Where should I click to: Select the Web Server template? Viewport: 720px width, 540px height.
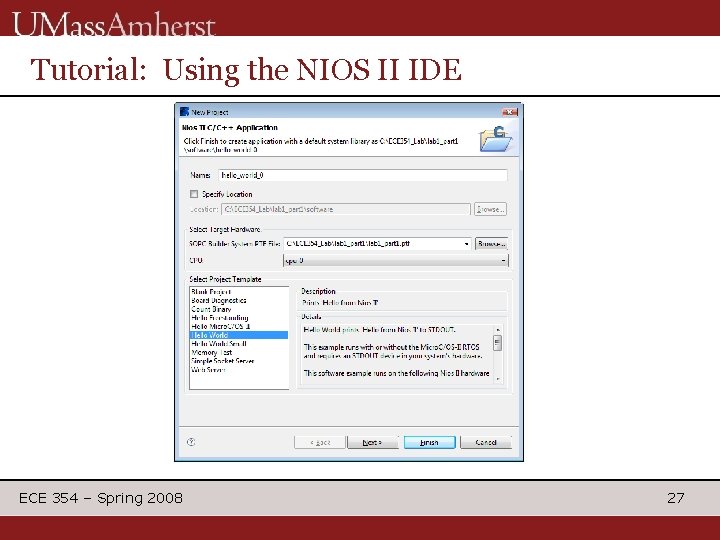click(x=239, y=370)
